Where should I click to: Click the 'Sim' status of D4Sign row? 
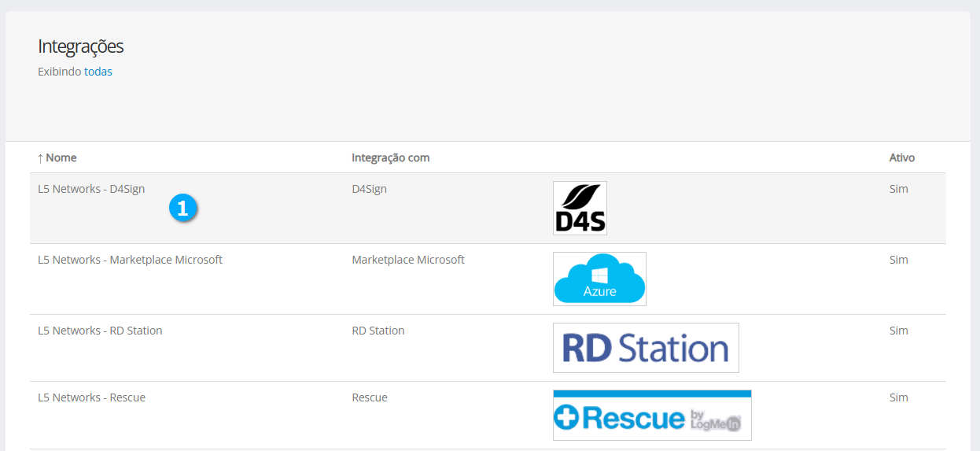(x=898, y=189)
